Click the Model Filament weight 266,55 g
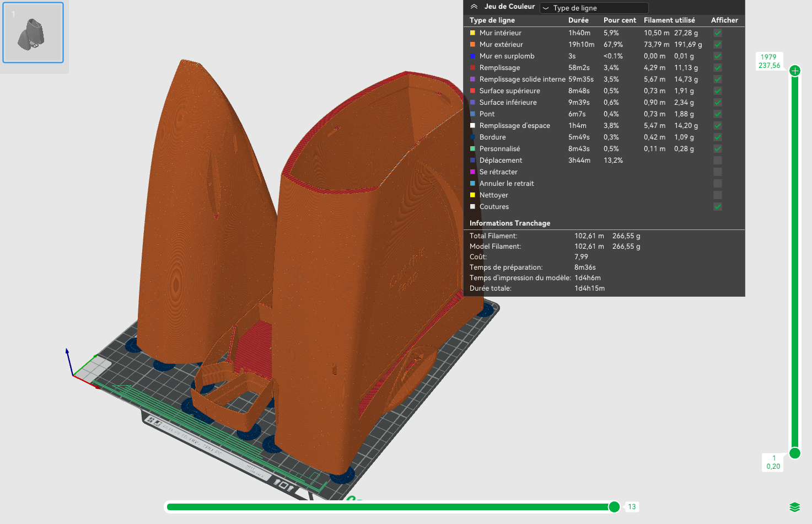 626,247
